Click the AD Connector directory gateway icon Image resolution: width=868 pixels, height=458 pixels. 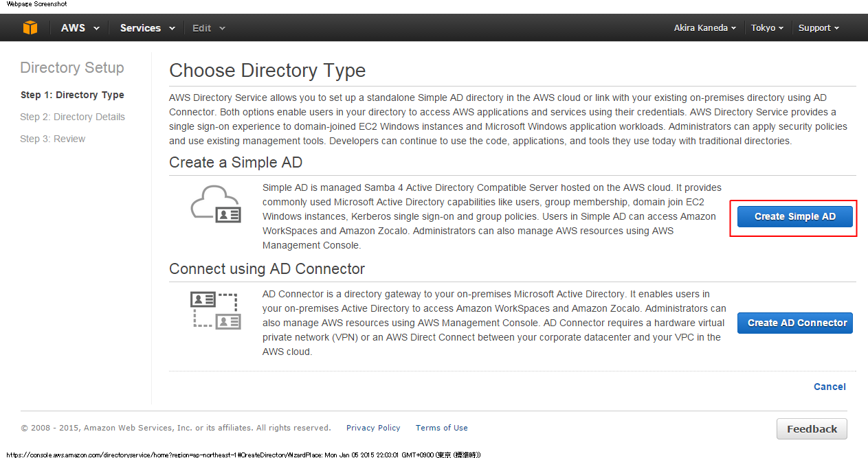tap(215, 310)
